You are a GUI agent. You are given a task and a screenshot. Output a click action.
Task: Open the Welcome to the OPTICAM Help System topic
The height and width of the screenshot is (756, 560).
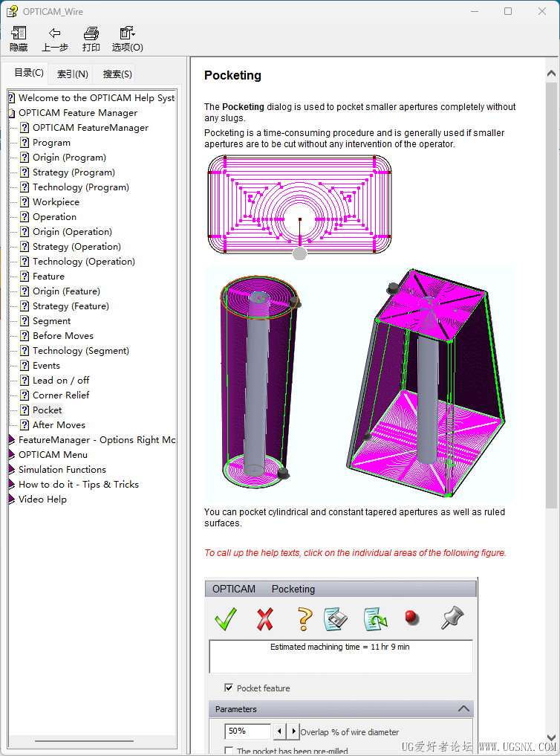[97, 98]
